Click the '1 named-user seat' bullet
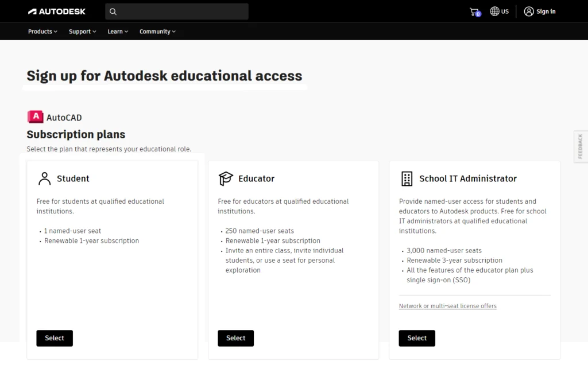Viewport: 588px width, 369px height. tap(72, 231)
